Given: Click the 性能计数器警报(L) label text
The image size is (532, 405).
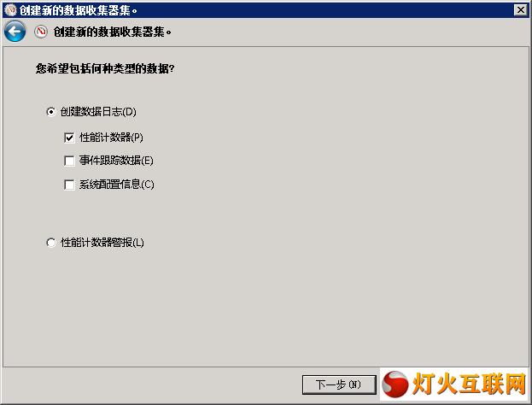Looking at the screenshot, I should [102, 243].
